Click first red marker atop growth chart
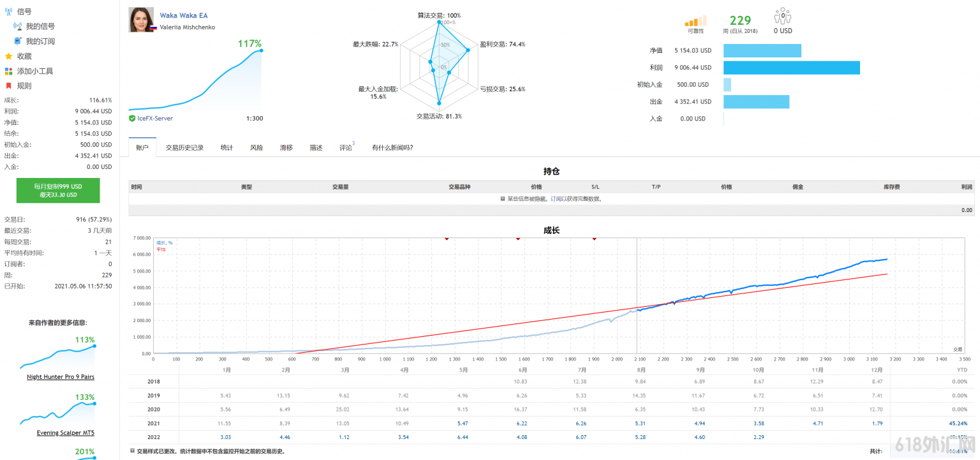The image size is (980, 460). (447, 239)
